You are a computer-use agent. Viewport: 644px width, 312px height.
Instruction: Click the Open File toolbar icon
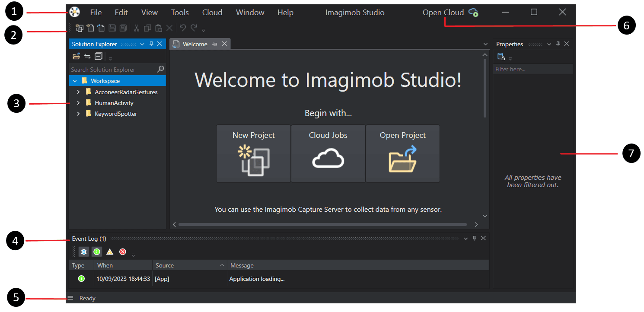click(x=101, y=28)
